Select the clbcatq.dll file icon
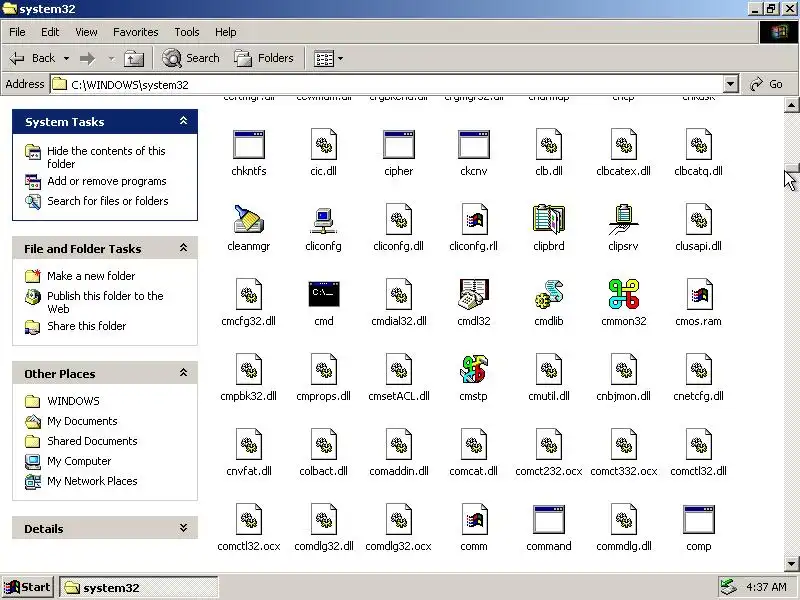Screen dimensions: 800x600 [x=699, y=144]
